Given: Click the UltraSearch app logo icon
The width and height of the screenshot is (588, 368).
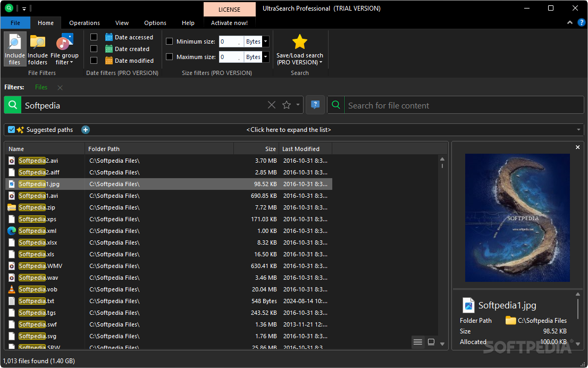Looking at the screenshot, I should coord(9,8).
